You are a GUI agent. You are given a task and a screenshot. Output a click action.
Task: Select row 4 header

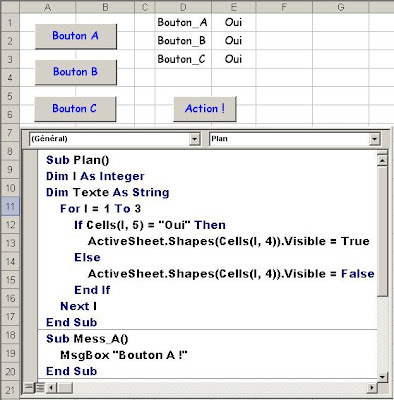tap(10, 78)
